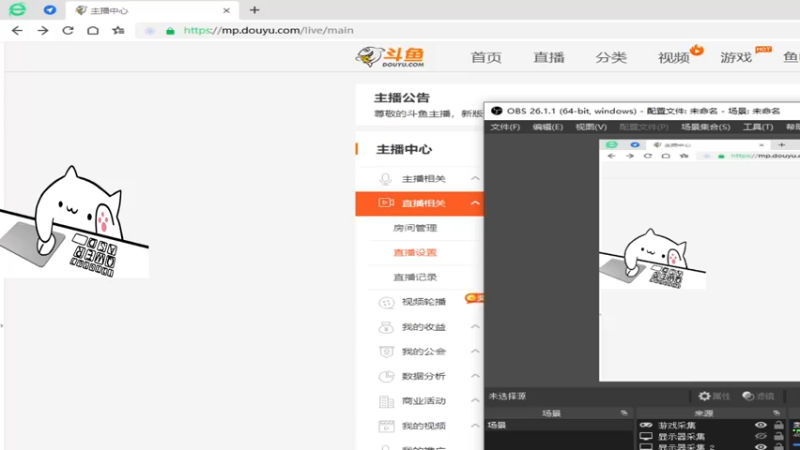Show the hidden 显示器采集 source via eye

tap(760, 436)
